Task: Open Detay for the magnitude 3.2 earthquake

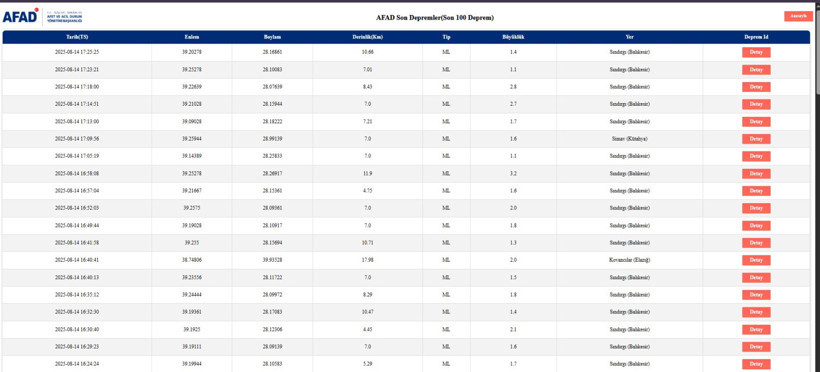Action: pyautogui.click(x=756, y=173)
